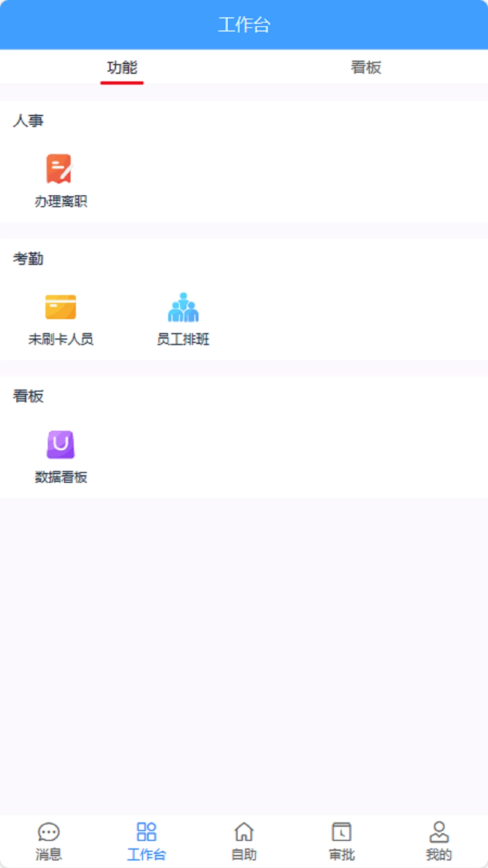Click the 考勤 section heading
The width and height of the screenshot is (488, 868).
(28, 259)
